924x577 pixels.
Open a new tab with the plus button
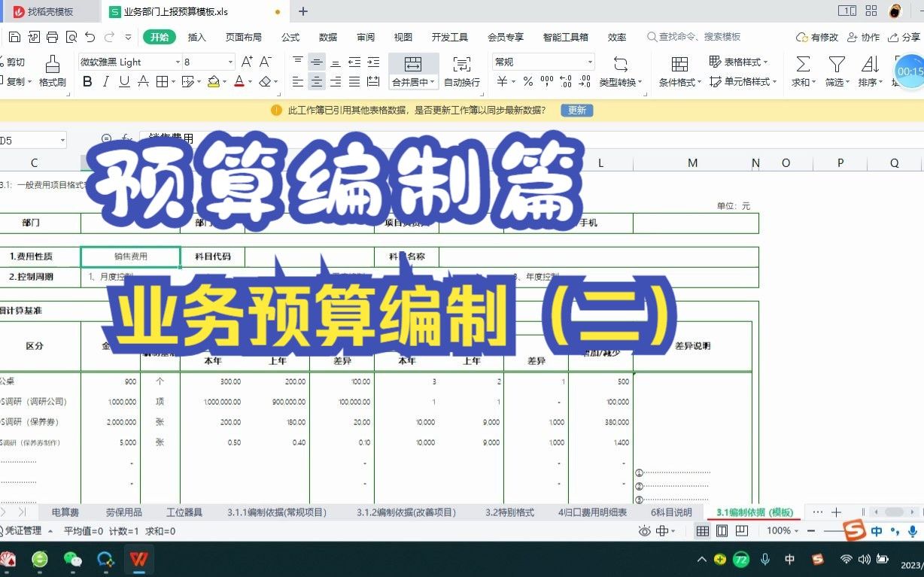point(303,11)
